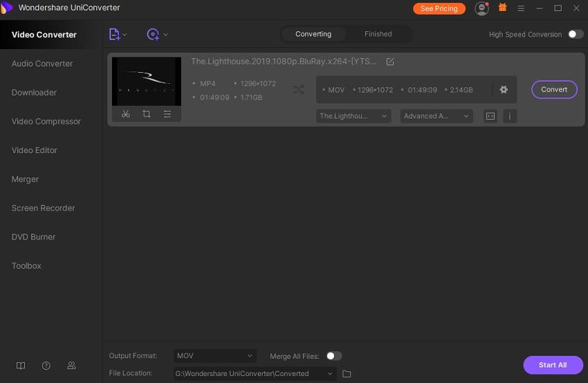Click the scissors trim icon under thumbnail
This screenshot has height=383, width=588.
(125, 114)
